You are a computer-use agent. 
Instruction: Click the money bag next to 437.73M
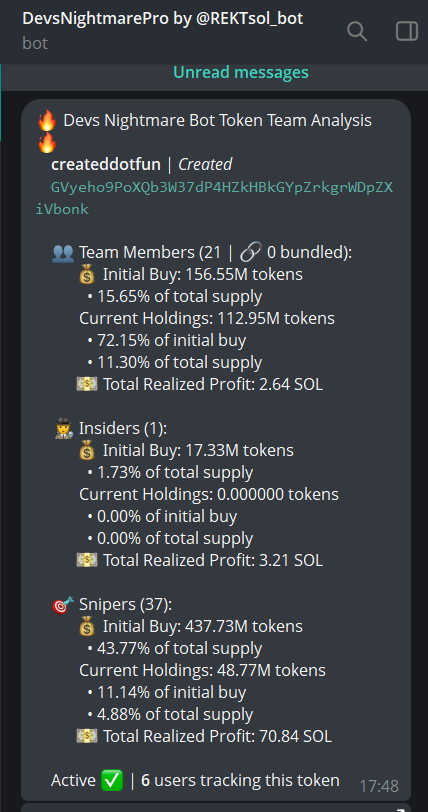87,627
